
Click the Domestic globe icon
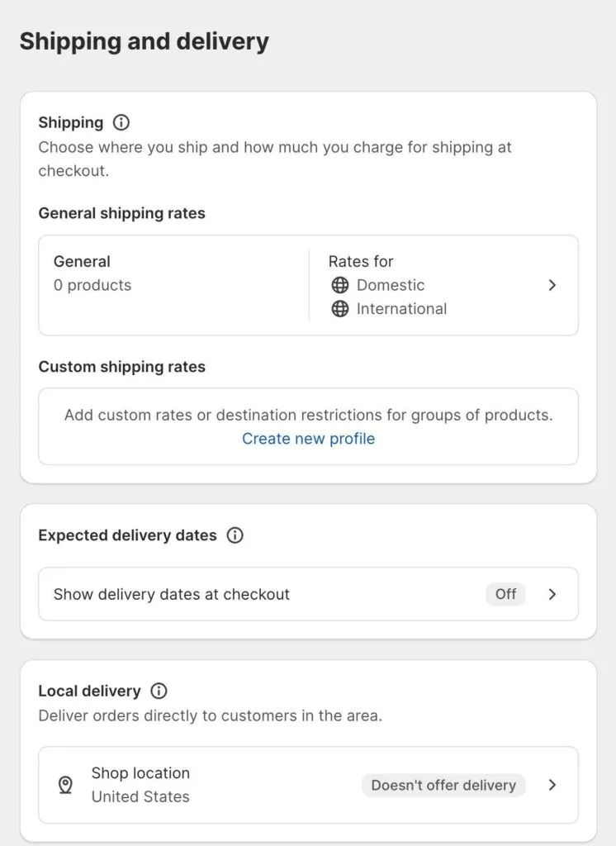(x=339, y=285)
